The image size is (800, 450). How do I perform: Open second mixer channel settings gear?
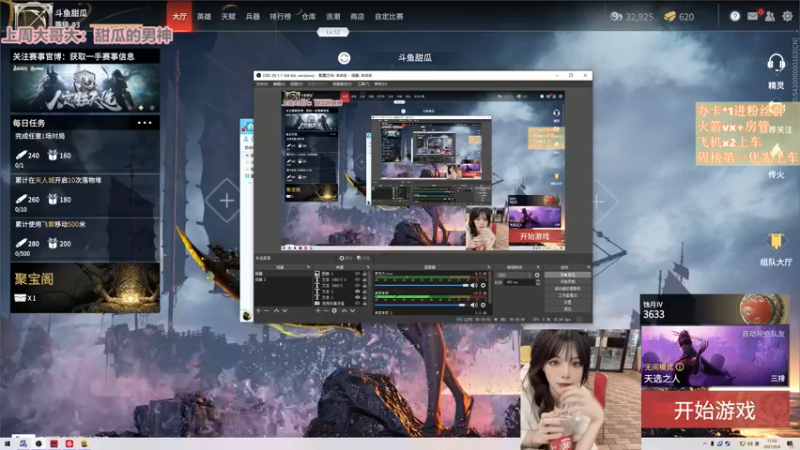pos(483,305)
